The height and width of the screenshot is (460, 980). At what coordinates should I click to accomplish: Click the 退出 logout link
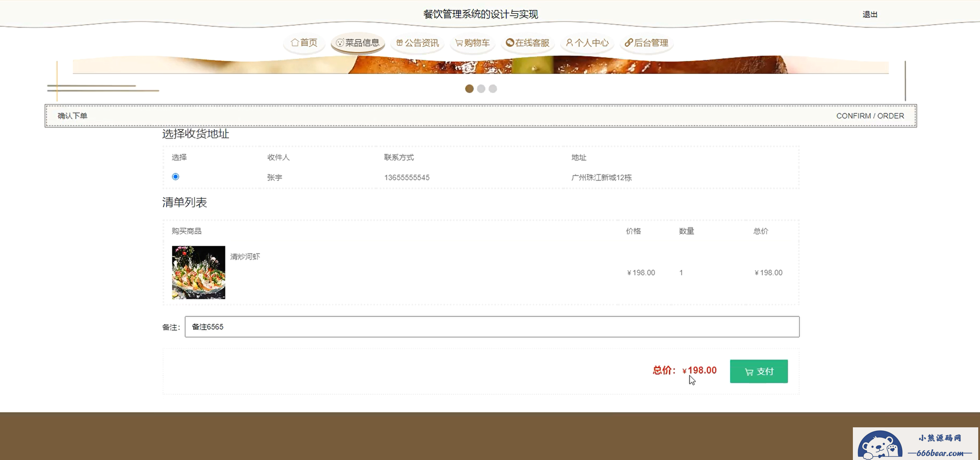(870, 15)
